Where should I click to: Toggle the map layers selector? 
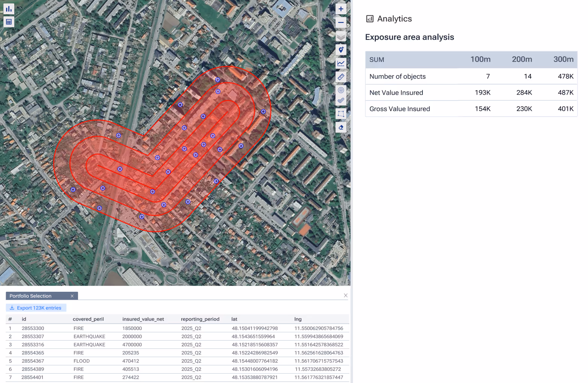tap(341, 36)
